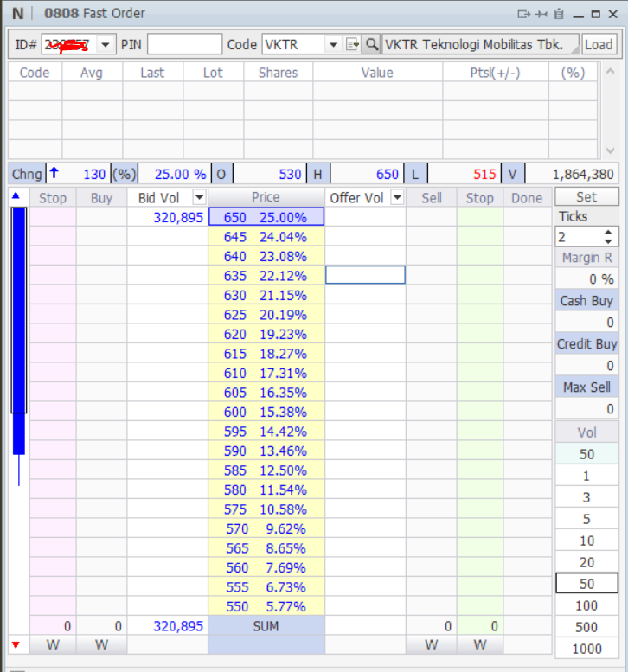
Task: Select price row 650 25.00%
Action: (x=266, y=217)
